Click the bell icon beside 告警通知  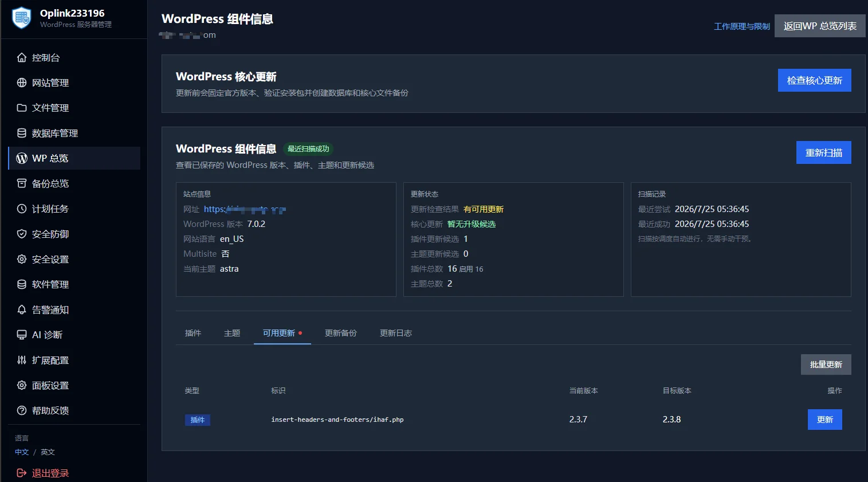coord(22,309)
